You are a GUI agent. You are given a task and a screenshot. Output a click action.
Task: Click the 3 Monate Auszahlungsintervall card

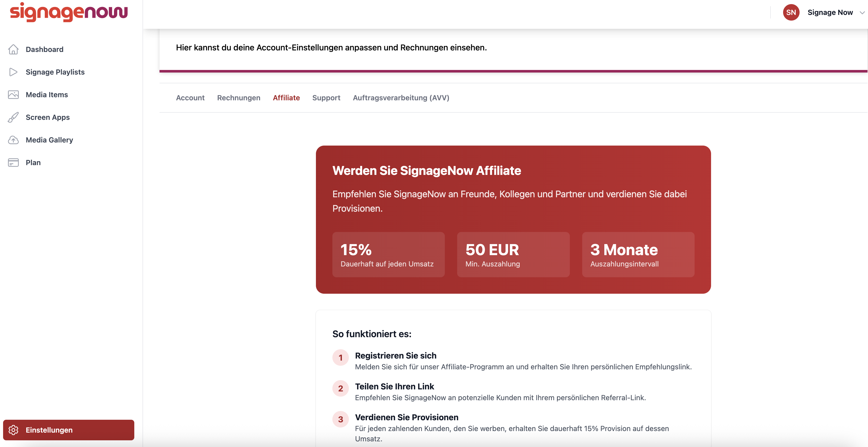tap(638, 254)
